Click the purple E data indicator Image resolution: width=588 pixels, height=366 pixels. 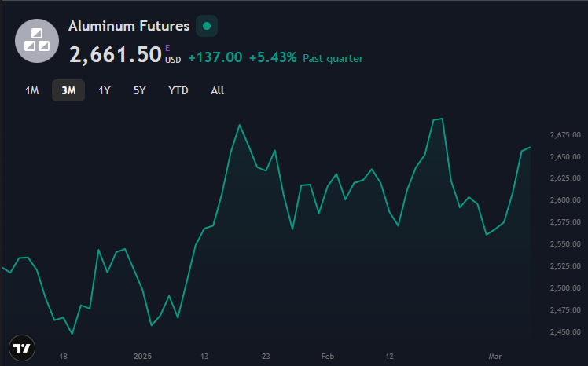point(167,49)
